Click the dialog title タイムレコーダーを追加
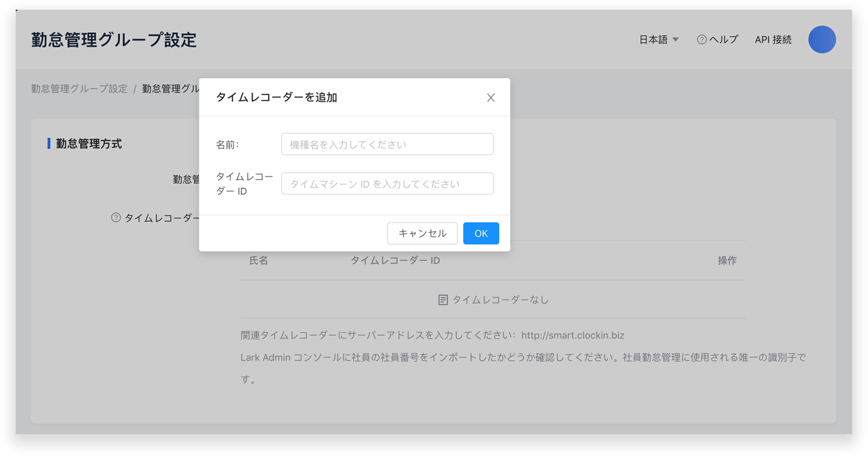 [x=276, y=97]
